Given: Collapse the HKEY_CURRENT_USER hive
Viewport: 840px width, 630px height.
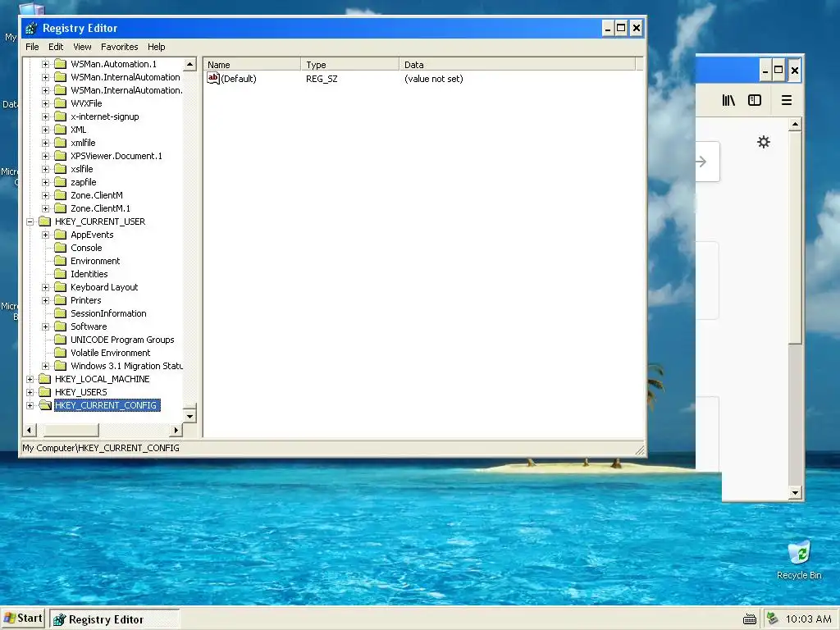Looking at the screenshot, I should pyautogui.click(x=30, y=221).
